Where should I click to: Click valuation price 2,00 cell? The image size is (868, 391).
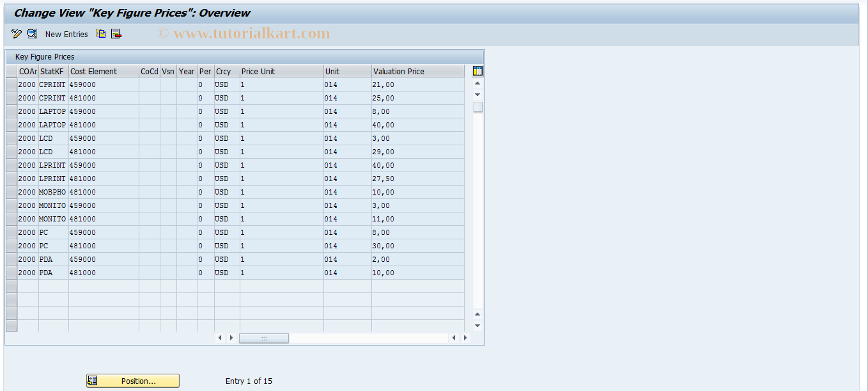click(x=418, y=259)
